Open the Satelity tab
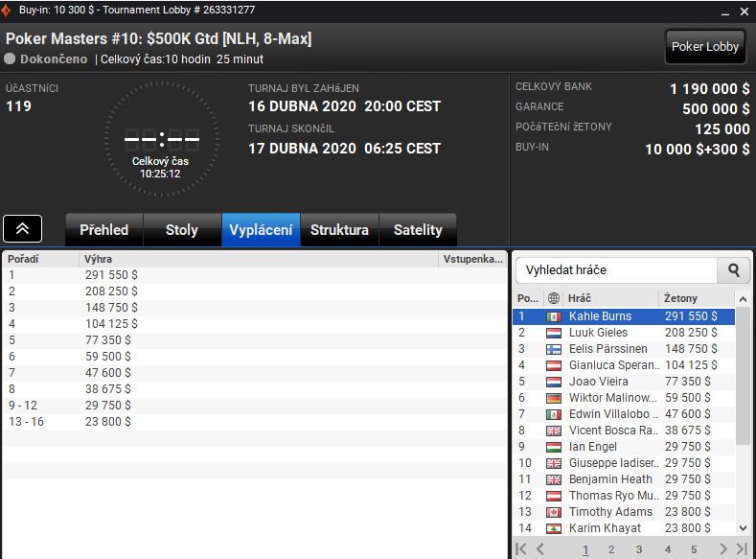Viewport: 756px width, 559px height. click(x=418, y=230)
